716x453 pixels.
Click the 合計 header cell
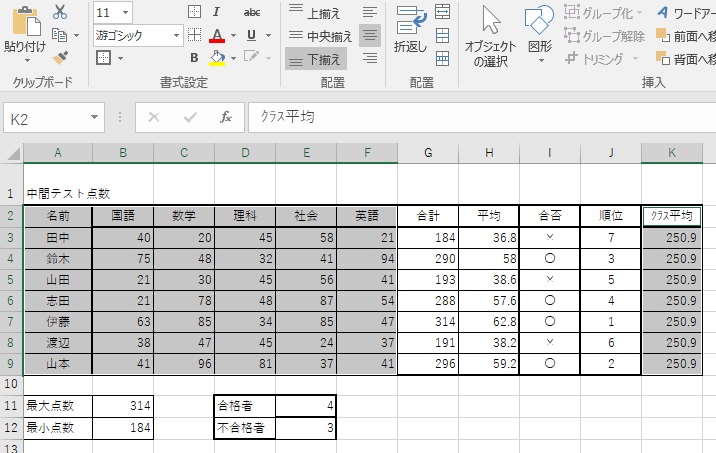click(428, 216)
